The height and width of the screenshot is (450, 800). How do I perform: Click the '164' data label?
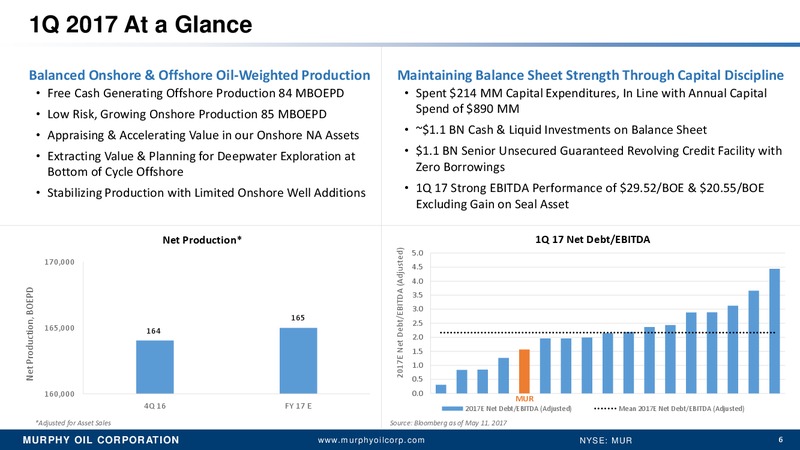click(154, 331)
